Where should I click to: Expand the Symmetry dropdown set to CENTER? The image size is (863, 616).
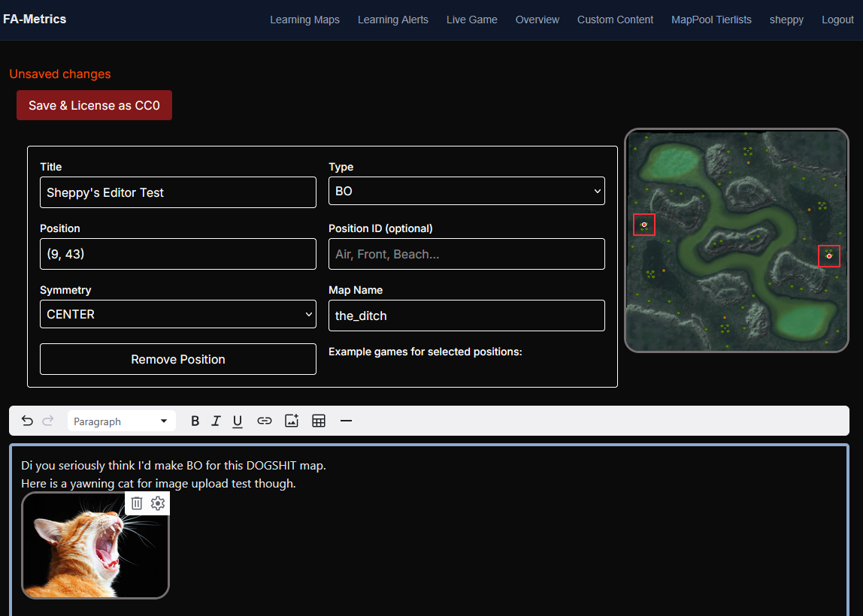click(x=177, y=314)
